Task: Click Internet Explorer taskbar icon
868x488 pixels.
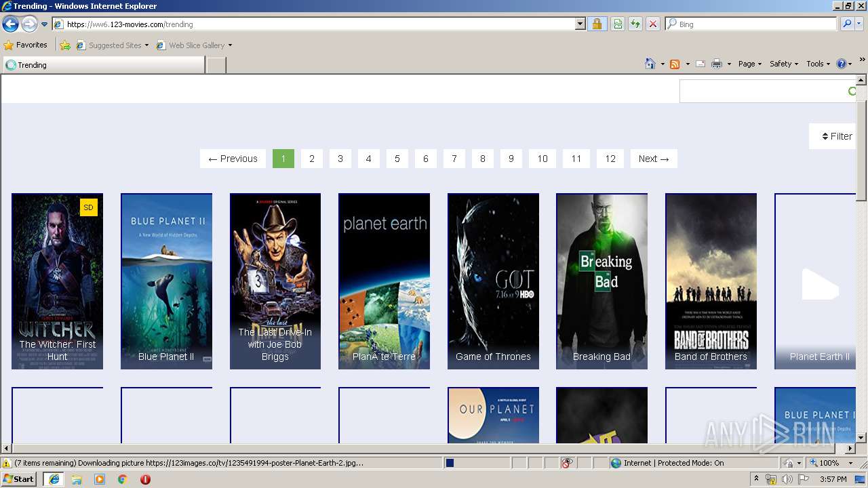Action: tap(54, 479)
